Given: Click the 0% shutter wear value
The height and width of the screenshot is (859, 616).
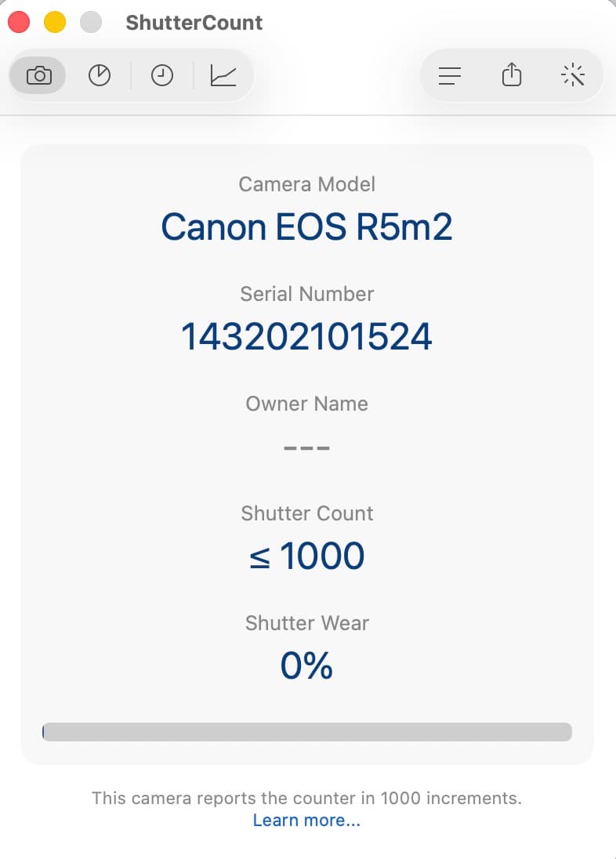Looking at the screenshot, I should pyautogui.click(x=306, y=666).
